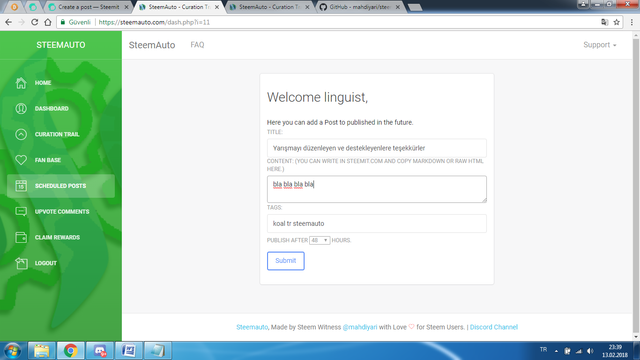Image resolution: width=640 pixels, height=360 pixels.
Task: Open Word document from taskbar
Action: (129, 351)
